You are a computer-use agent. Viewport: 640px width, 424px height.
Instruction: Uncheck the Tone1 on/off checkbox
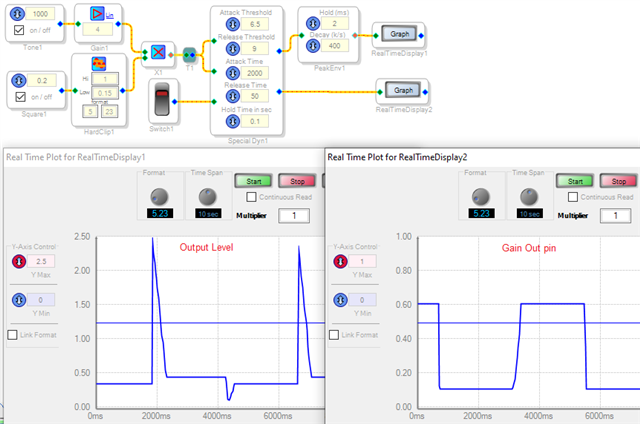tap(19, 30)
